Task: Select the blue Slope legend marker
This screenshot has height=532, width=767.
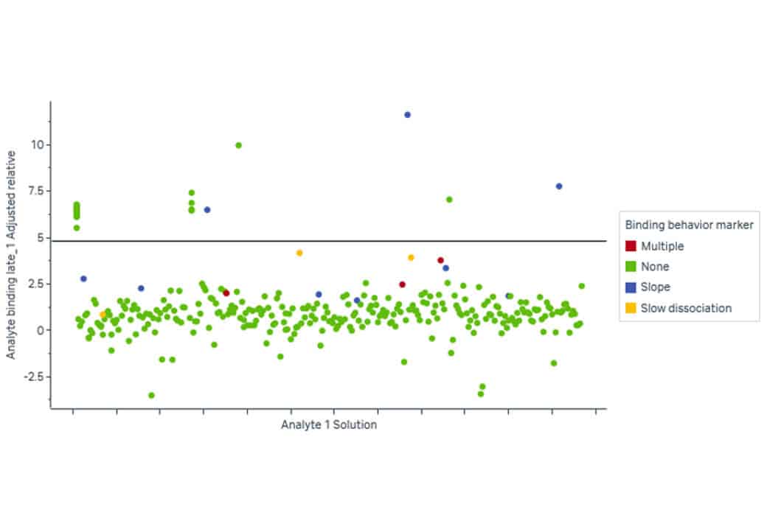Action: pos(631,287)
